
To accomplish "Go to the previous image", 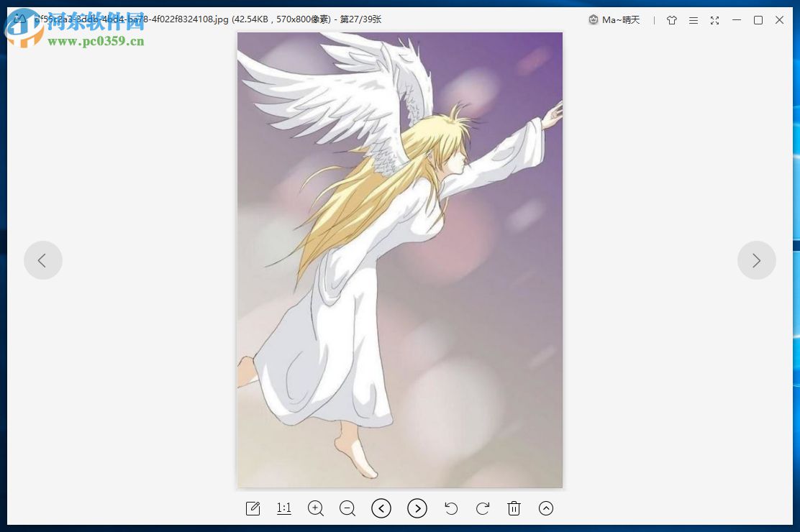I will [x=381, y=508].
